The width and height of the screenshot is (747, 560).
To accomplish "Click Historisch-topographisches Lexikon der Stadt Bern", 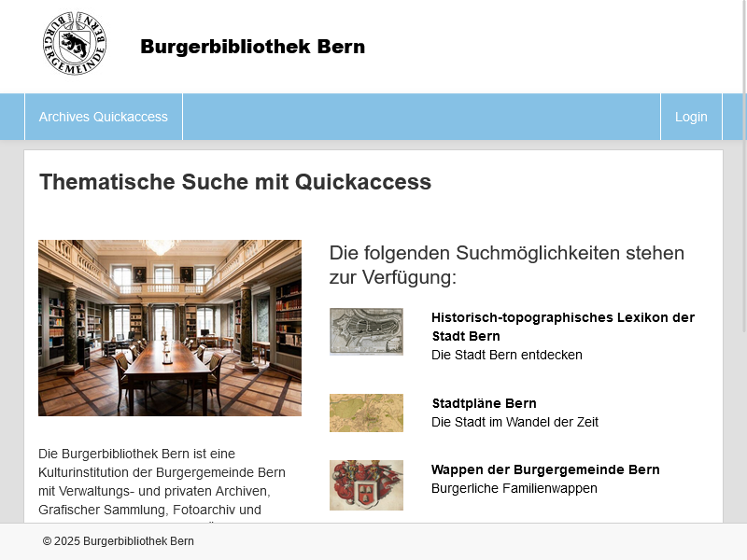I will pos(563,327).
